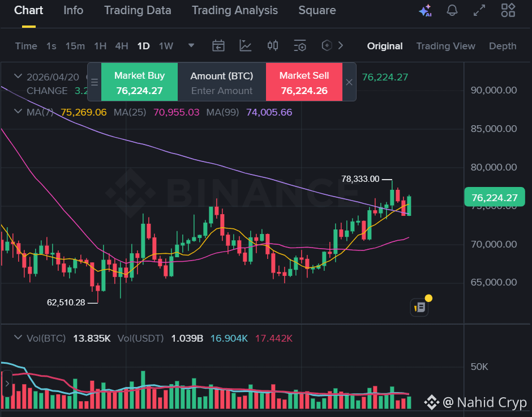The height and width of the screenshot is (417, 532).
Task: Open the date range calendar icon
Action: (218, 45)
